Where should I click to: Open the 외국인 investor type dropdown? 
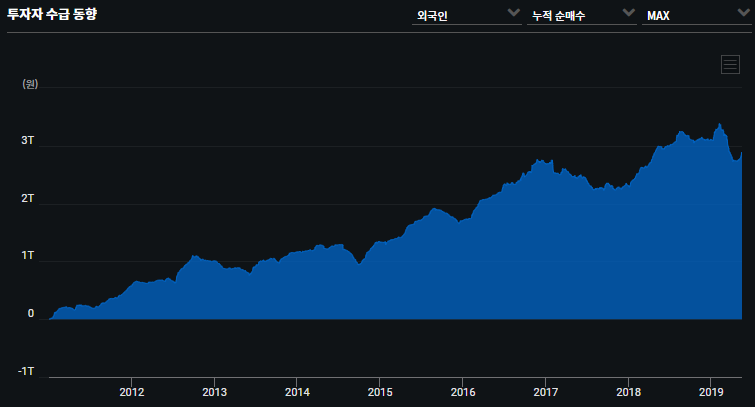[x=467, y=15]
